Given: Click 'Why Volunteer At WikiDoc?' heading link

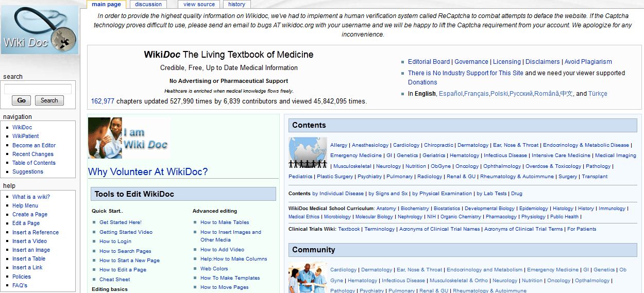Looking at the screenshot, I should coord(148,172).
